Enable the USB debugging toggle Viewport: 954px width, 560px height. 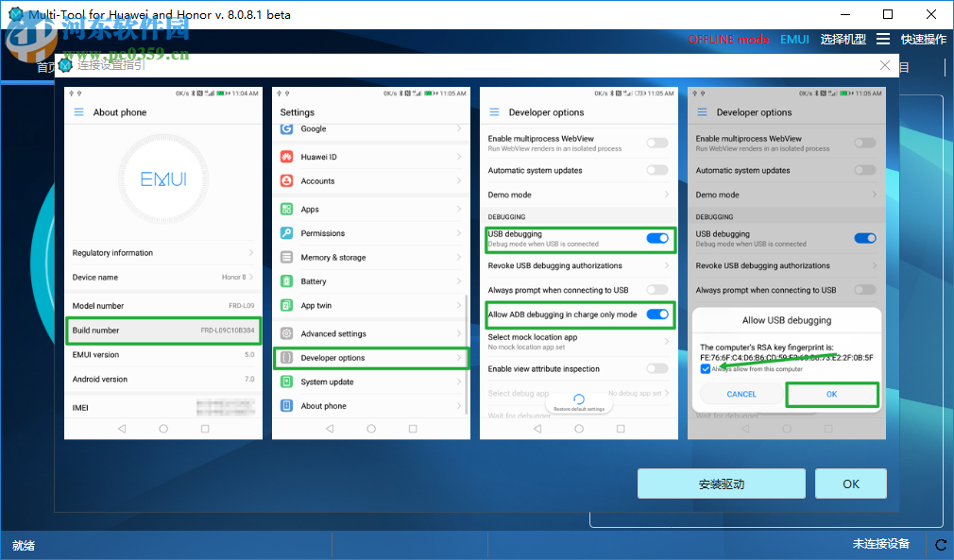coord(657,239)
